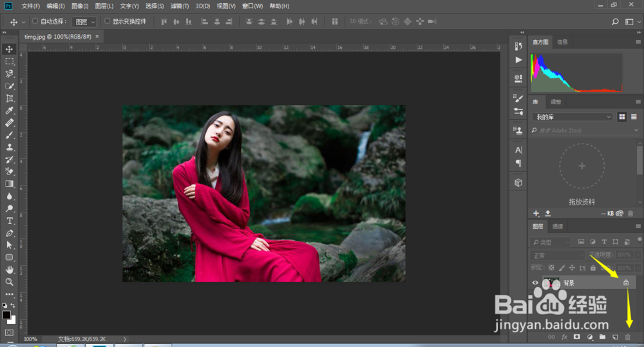Open the 文件(F) menu
This screenshot has height=347, width=644.
pyautogui.click(x=30, y=6)
